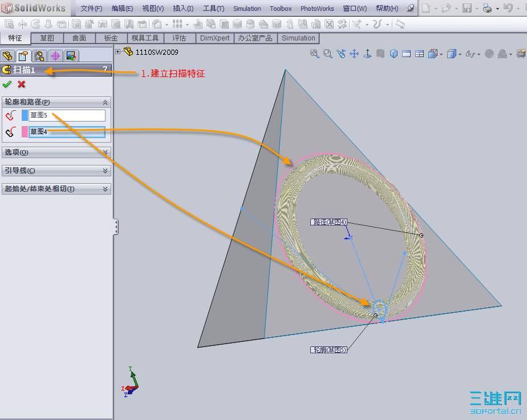This screenshot has height=420, width=527.
Task: Click the Normal To view icon
Action: coord(367,54)
